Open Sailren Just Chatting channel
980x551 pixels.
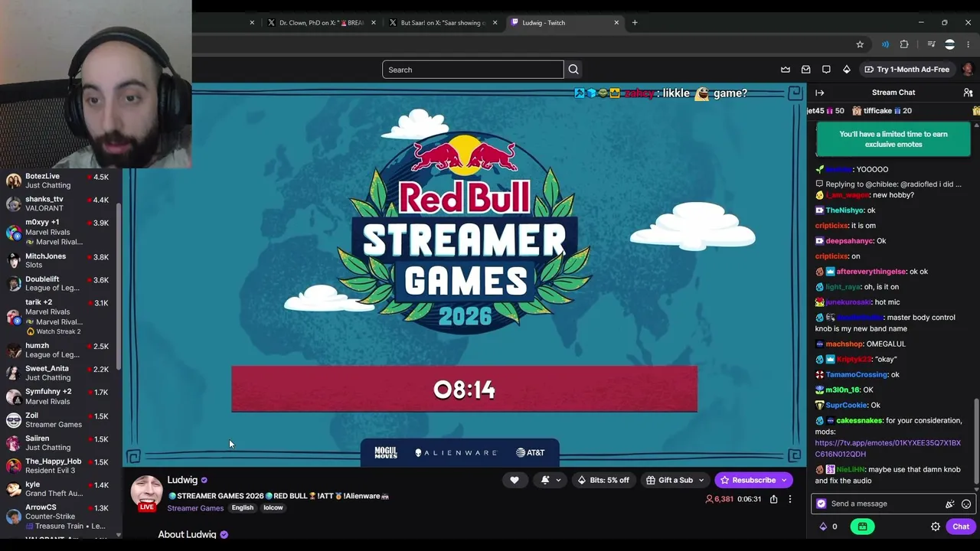click(x=60, y=443)
